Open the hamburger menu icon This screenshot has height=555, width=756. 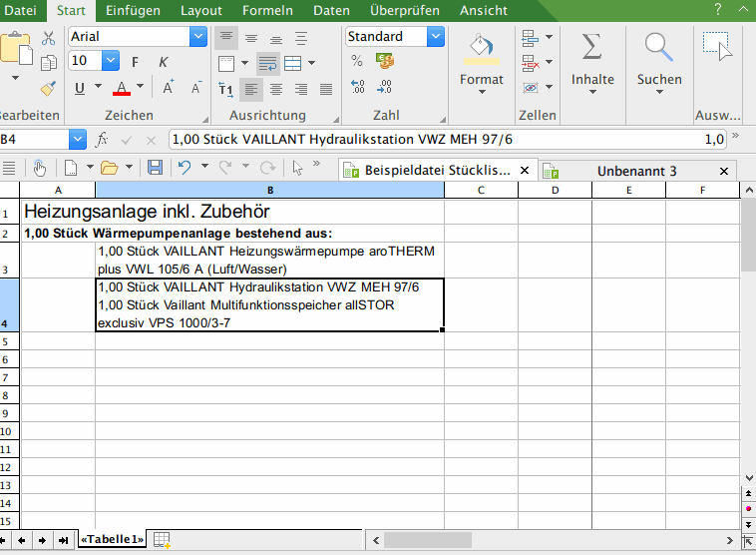pos(9,168)
